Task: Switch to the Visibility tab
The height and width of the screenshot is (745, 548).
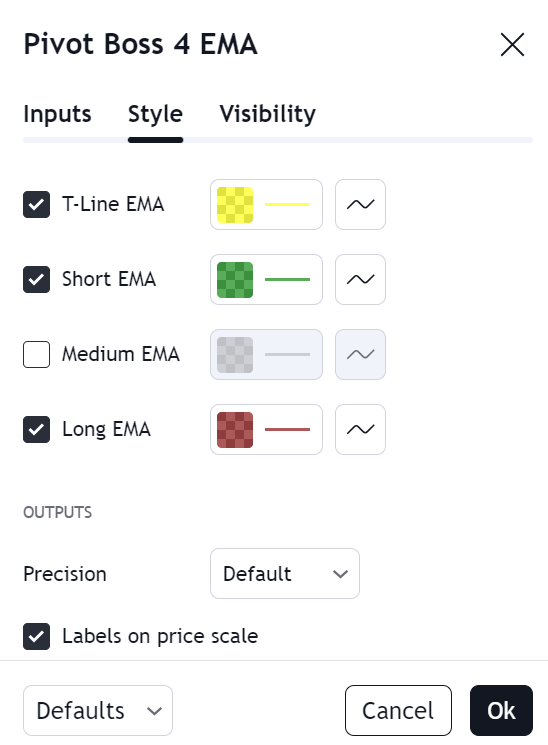Action: click(x=268, y=114)
